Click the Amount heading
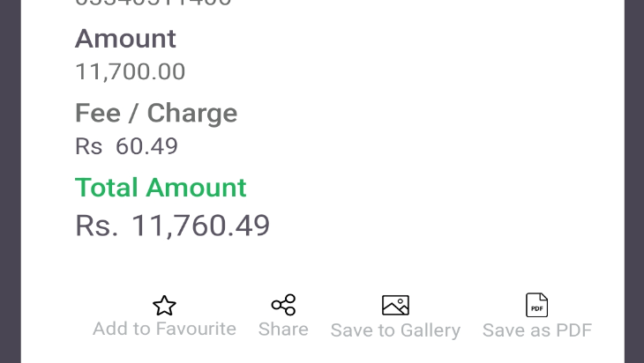Viewport: 644px width, 363px height. (x=125, y=39)
